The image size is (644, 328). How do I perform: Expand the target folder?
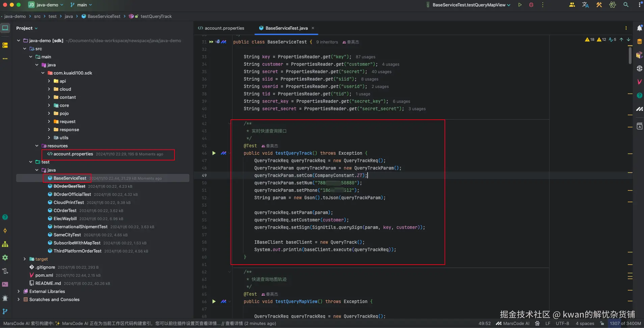click(x=25, y=259)
